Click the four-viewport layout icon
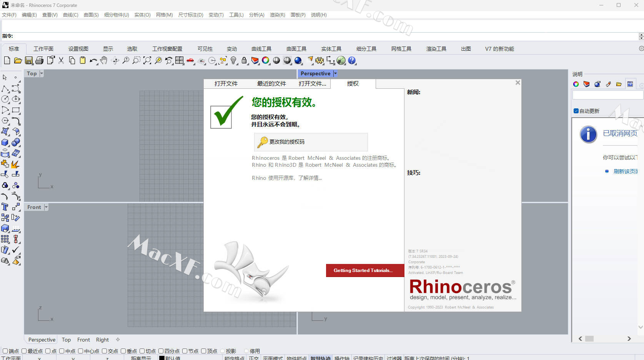 pos(180,60)
